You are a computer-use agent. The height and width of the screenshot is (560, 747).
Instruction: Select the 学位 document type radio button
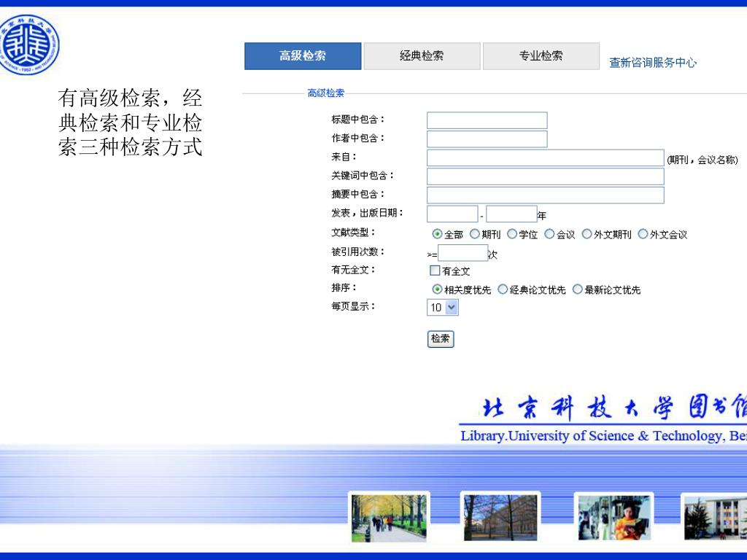coord(511,234)
